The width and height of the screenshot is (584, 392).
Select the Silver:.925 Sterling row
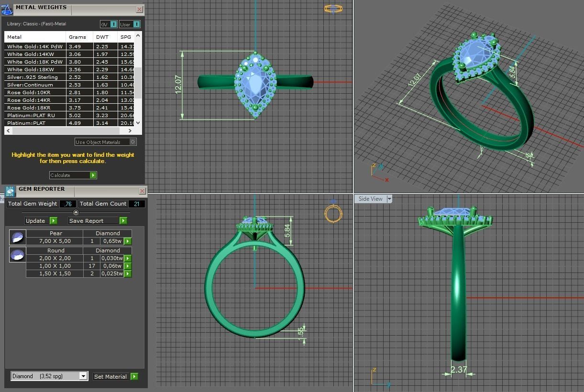coord(70,77)
